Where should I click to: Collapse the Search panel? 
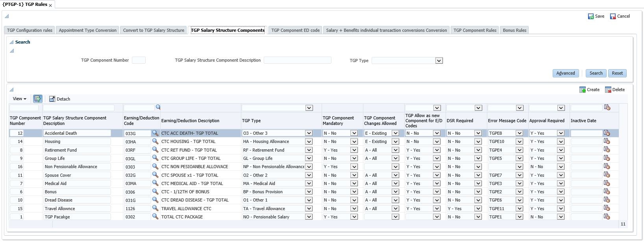coord(11,42)
